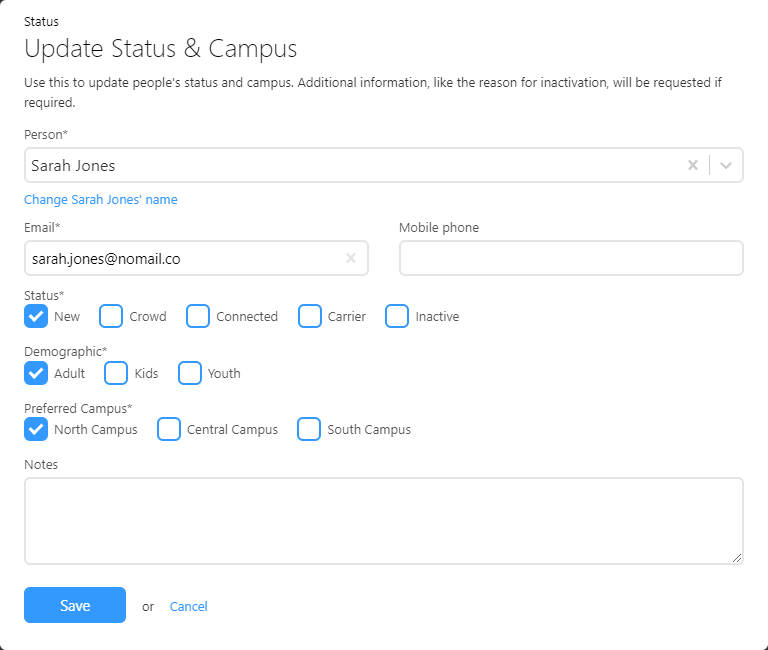Click the Person select field

pyautogui.click(x=350, y=166)
